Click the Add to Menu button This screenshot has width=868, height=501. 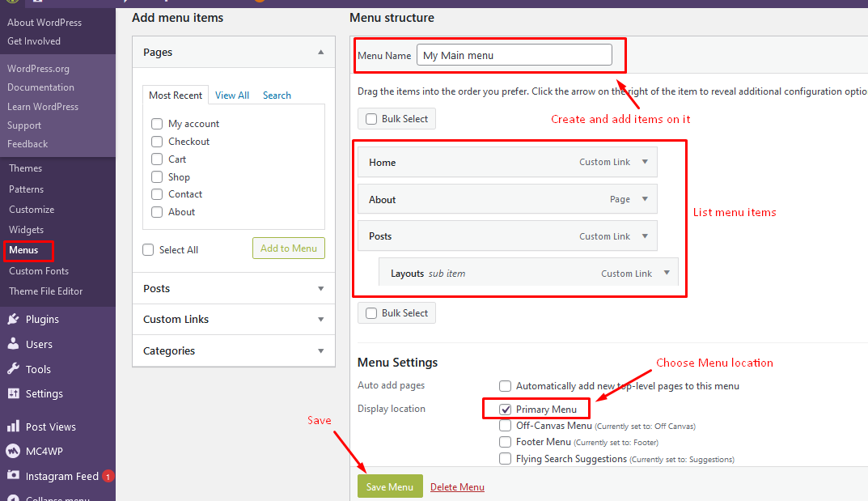click(289, 248)
